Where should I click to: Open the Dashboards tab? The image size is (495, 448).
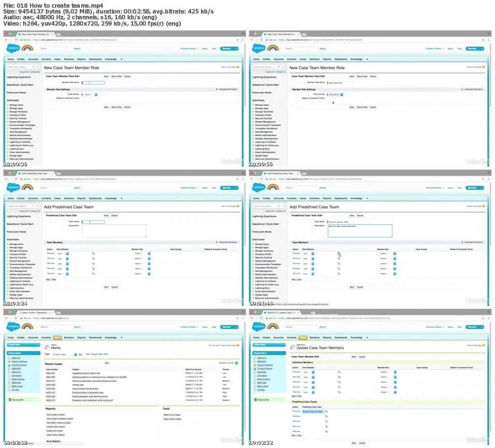click(95, 59)
